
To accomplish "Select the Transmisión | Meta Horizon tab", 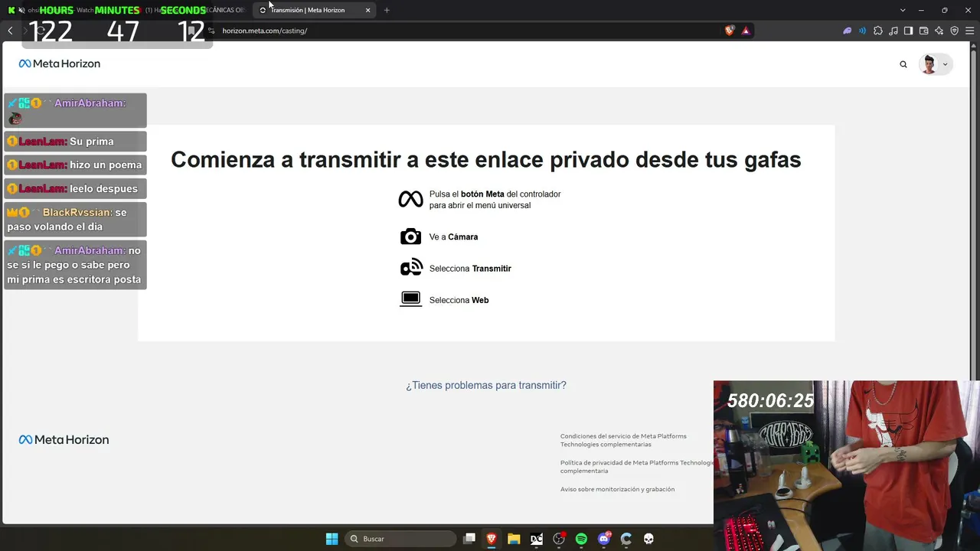I will coord(314,10).
